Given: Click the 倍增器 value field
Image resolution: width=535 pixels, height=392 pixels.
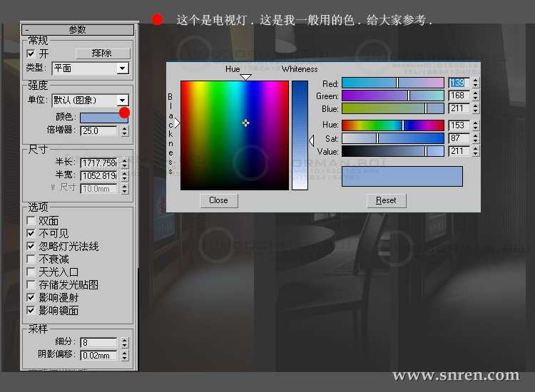Looking at the screenshot, I should pyautogui.click(x=98, y=131).
